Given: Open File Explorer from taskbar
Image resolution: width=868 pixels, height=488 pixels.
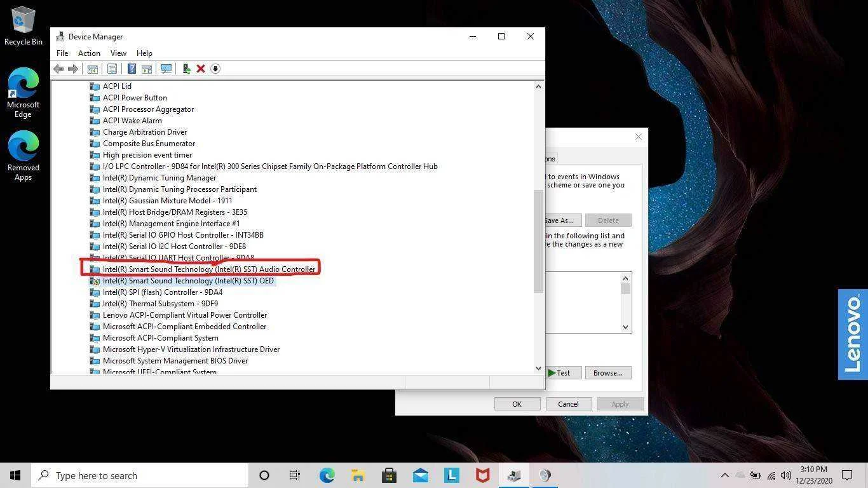Looking at the screenshot, I should [x=358, y=475].
